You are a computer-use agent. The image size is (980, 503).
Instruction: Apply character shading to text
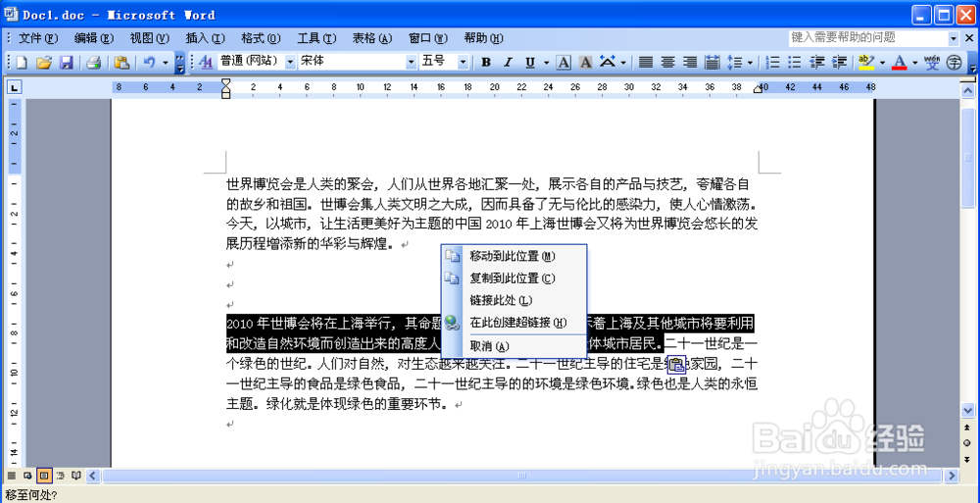click(586, 63)
